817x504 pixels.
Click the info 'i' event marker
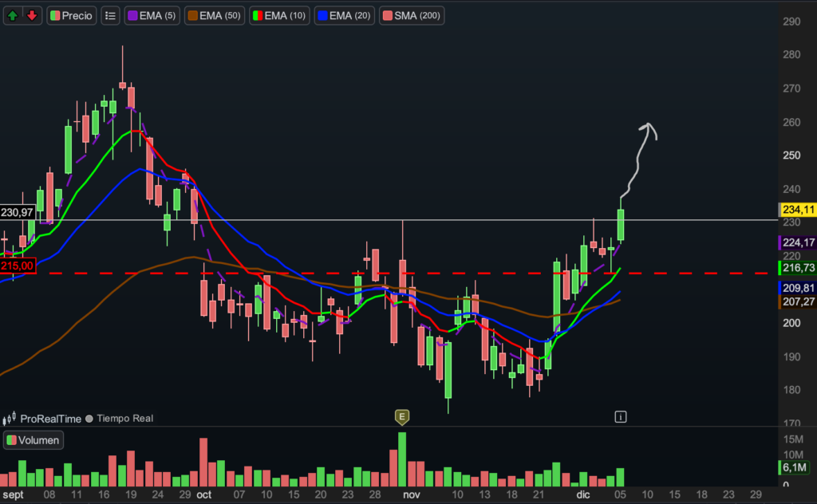pos(621,416)
